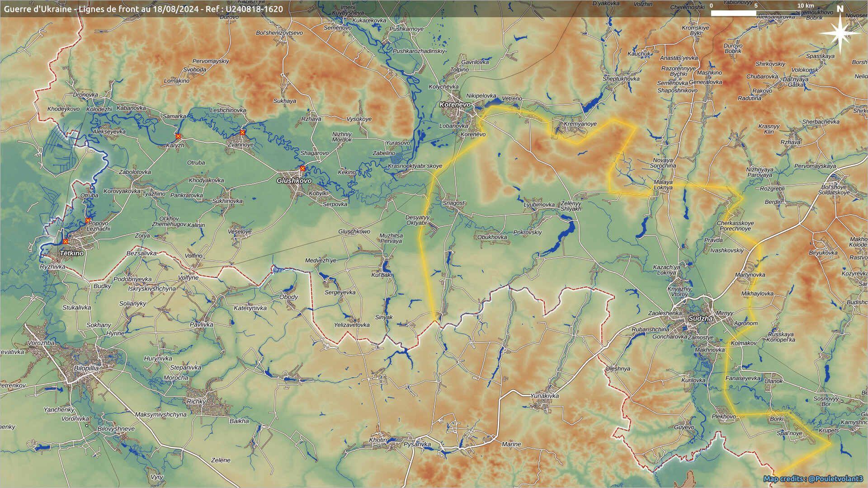Click the red X marker at Zvannoye
This screenshot has width=868, height=488.
pyautogui.click(x=242, y=132)
